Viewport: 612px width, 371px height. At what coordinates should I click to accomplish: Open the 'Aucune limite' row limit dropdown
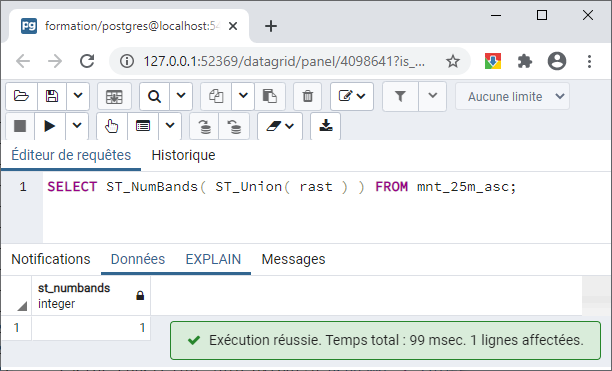click(512, 96)
